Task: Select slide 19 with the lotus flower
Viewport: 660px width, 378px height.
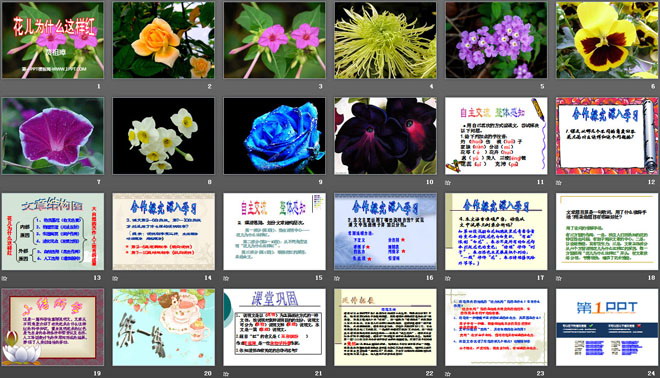Action: click(x=53, y=327)
